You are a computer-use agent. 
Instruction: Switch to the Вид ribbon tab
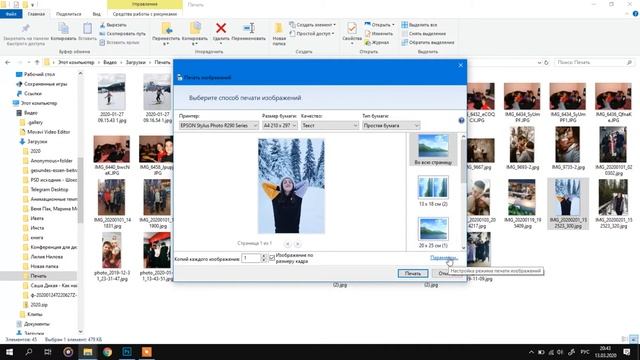[x=96, y=14]
